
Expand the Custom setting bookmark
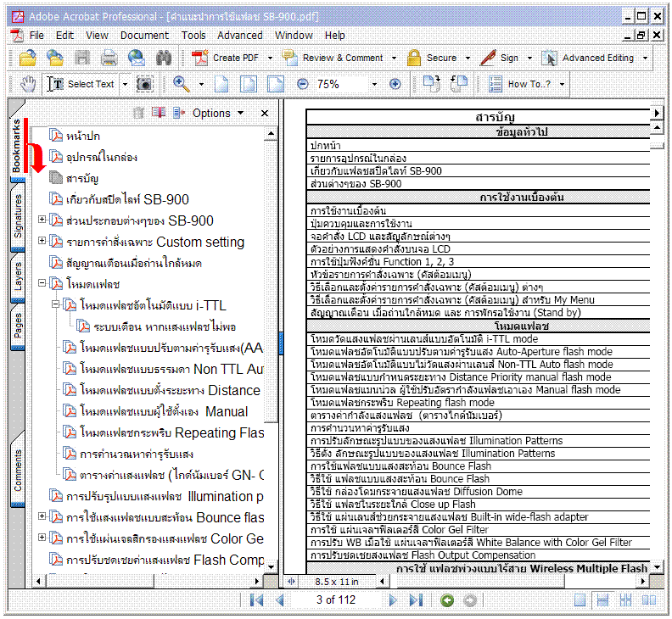(x=42, y=242)
